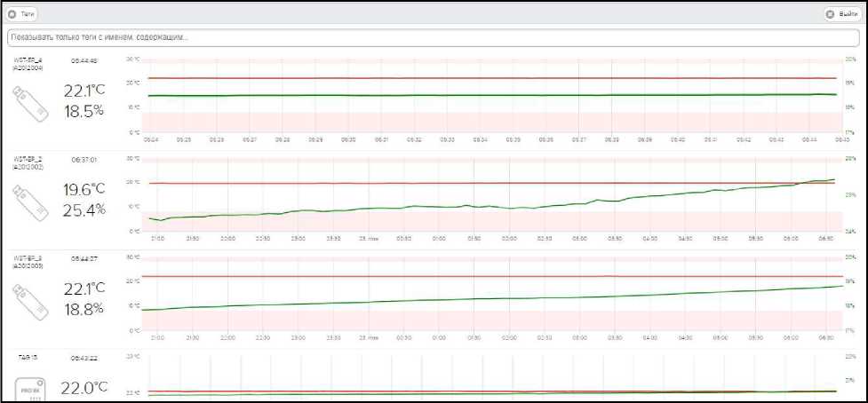This screenshot has width=868, height=403.
Task: Click the TAG 15 tag name
Action: point(28,358)
